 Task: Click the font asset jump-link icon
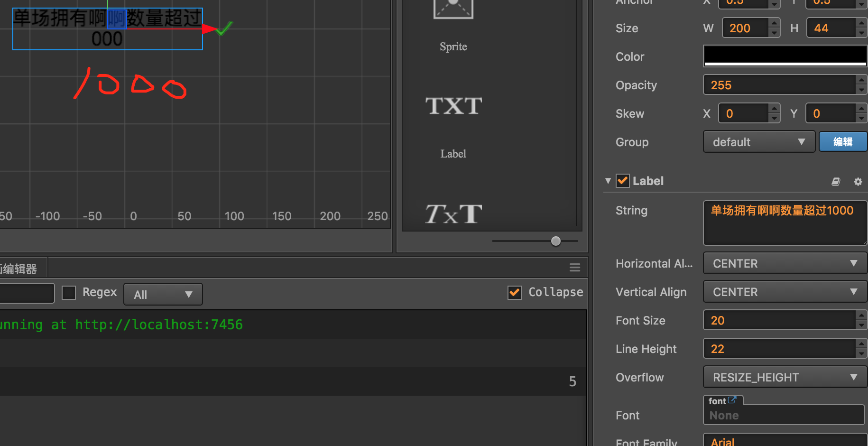point(732,400)
